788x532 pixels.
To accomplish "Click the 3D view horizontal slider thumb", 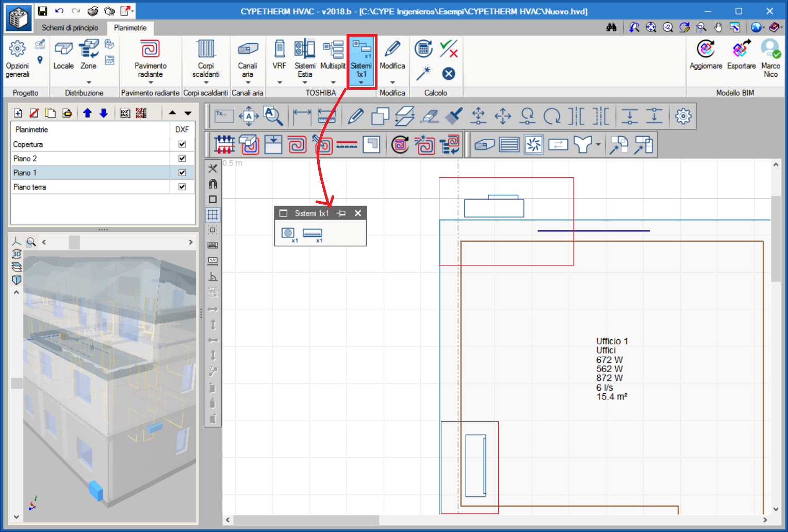I will [74, 242].
